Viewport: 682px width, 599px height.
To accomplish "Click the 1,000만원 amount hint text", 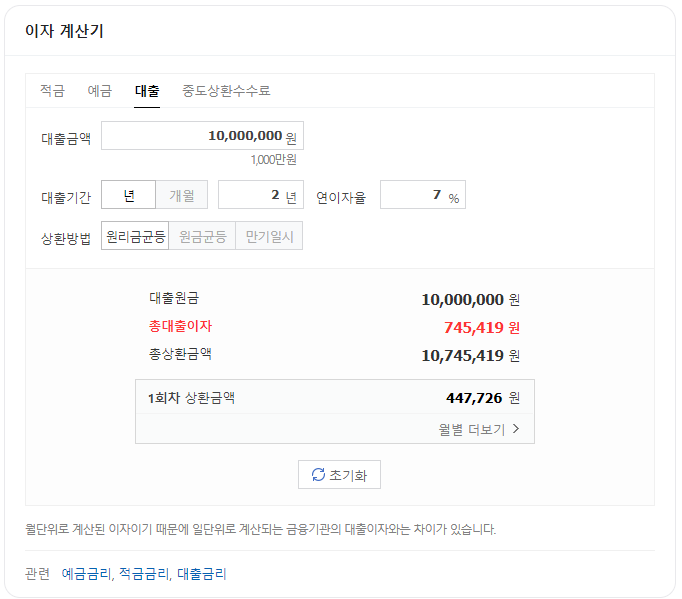I will click(x=274, y=160).
